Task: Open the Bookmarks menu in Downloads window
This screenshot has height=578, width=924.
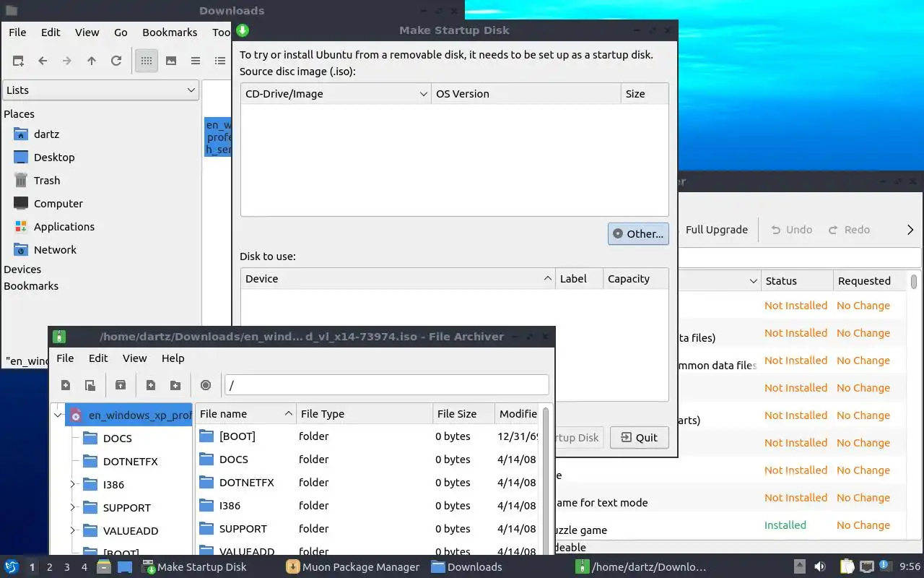Action: (x=170, y=33)
